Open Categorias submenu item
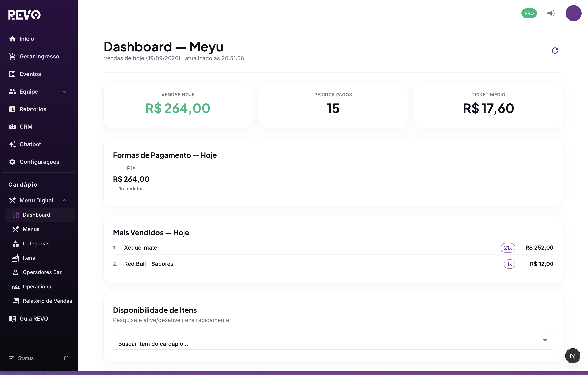 click(40, 244)
